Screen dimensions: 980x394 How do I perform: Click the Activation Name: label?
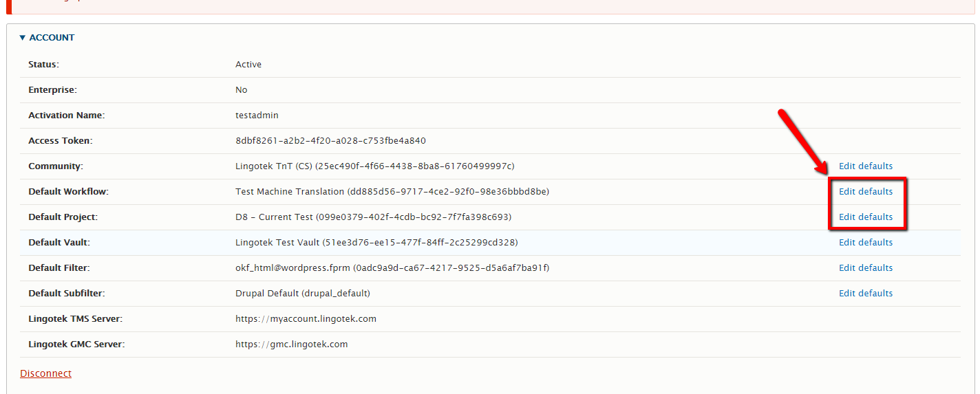[x=66, y=115]
